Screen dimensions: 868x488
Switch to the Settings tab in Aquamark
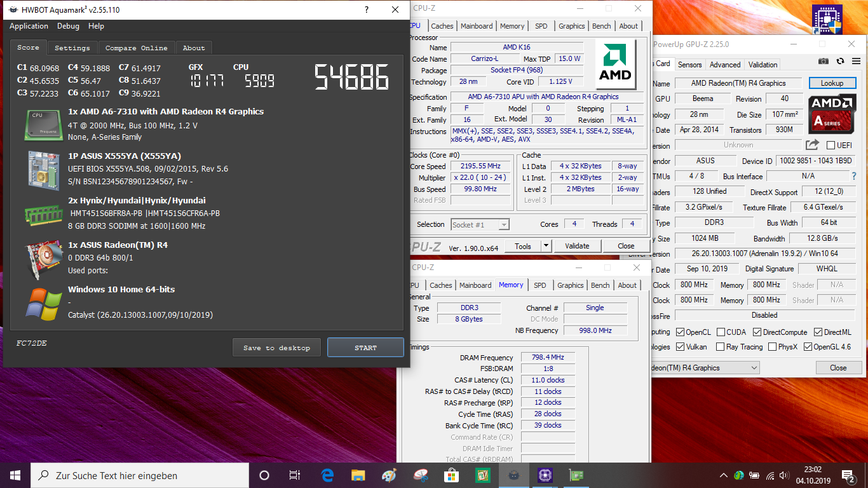click(72, 48)
